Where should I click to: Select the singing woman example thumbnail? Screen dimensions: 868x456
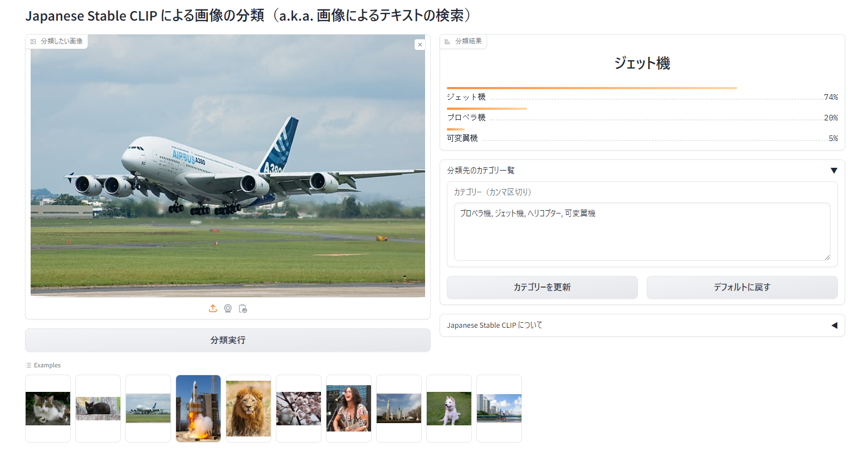tap(349, 409)
